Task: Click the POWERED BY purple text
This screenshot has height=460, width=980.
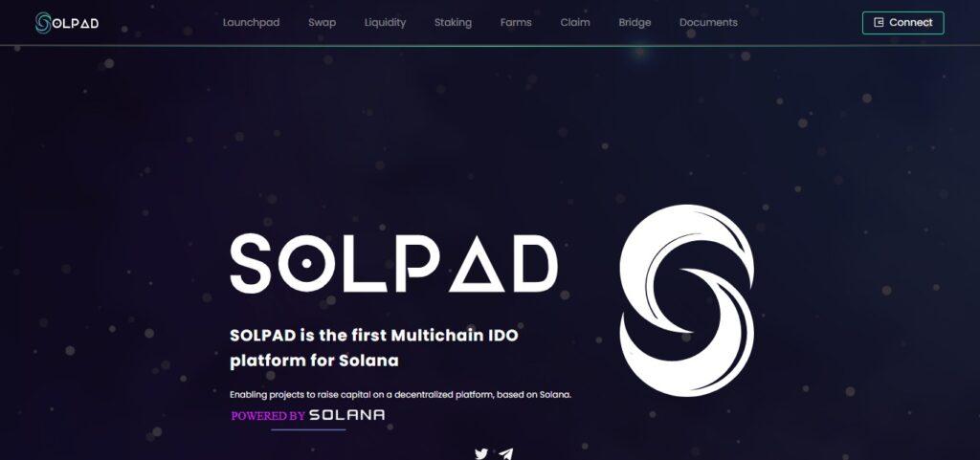Action: (268, 416)
